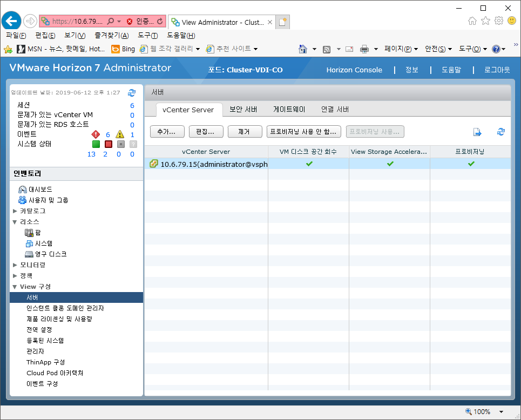Click the red diamond event error icon

coord(96,134)
